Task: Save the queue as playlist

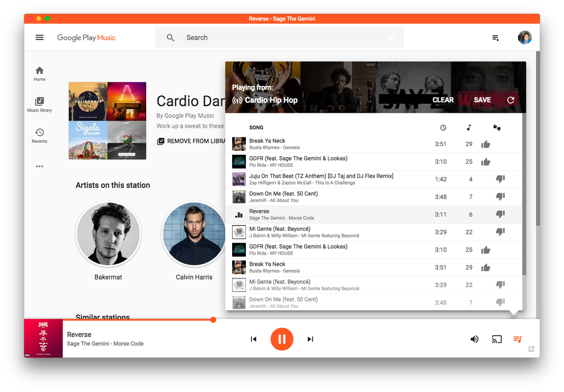Action: click(x=482, y=100)
